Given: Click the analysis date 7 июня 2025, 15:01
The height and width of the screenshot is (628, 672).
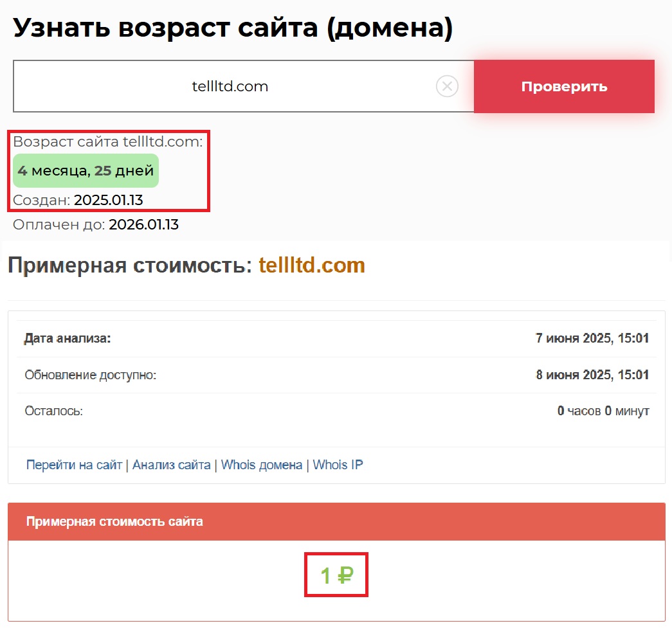Looking at the screenshot, I should click(592, 339).
